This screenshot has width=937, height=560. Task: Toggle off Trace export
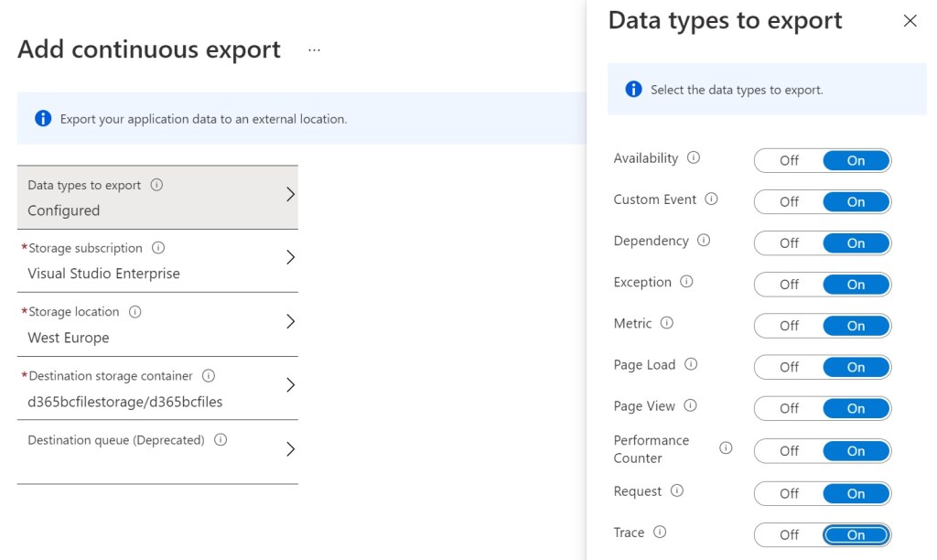[787, 534]
